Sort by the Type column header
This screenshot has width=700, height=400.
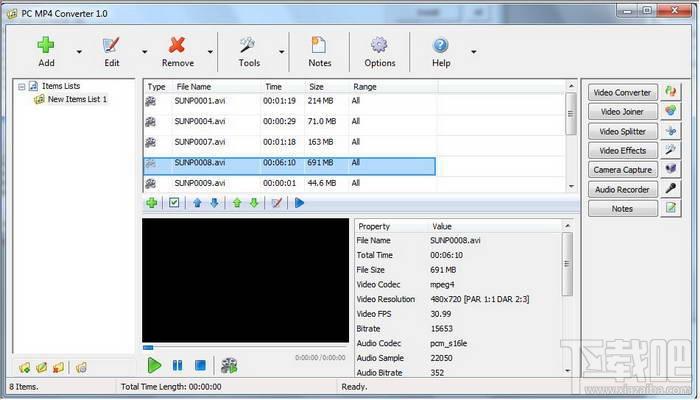click(158, 87)
